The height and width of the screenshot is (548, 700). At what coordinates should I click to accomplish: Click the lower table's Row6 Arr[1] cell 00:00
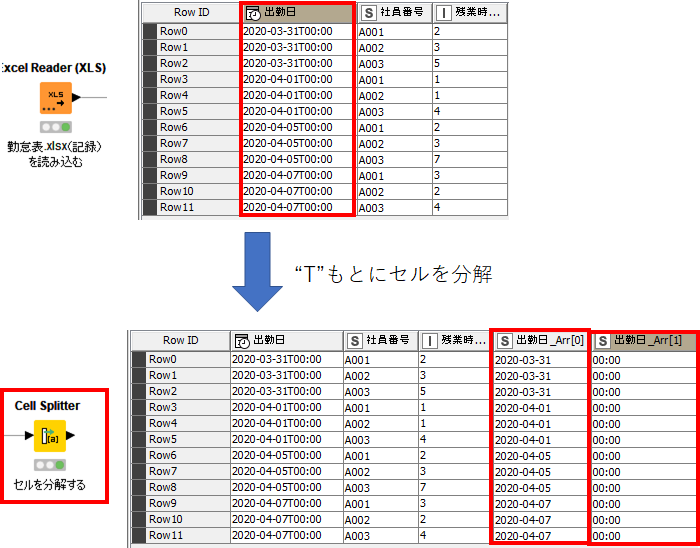point(644,456)
